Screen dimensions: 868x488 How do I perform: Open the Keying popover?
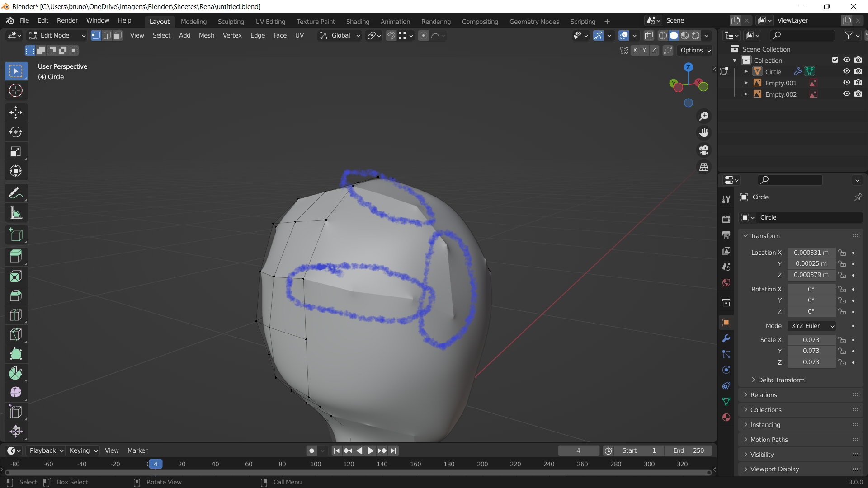click(83, 450)
